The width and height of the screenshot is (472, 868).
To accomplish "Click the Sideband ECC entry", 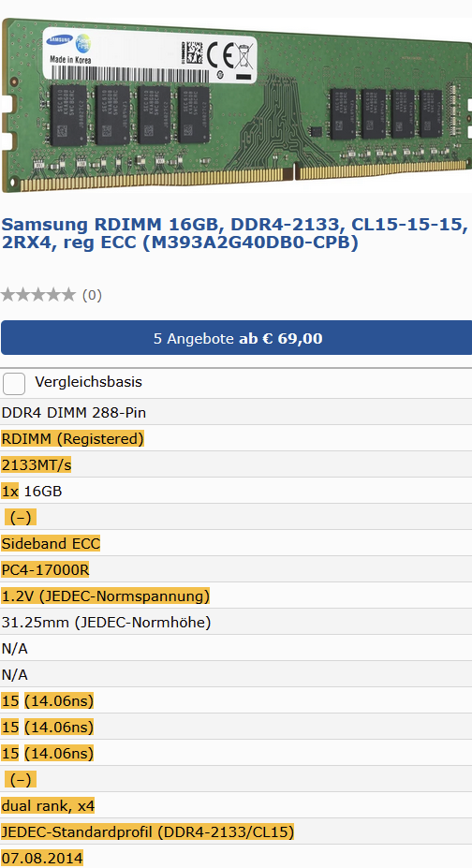I will pos(51,544).
